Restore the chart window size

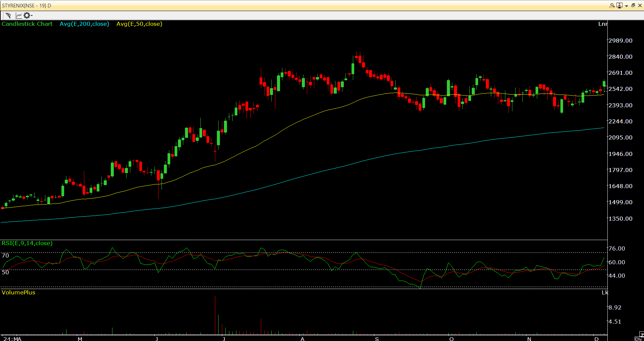coord(633,5)
